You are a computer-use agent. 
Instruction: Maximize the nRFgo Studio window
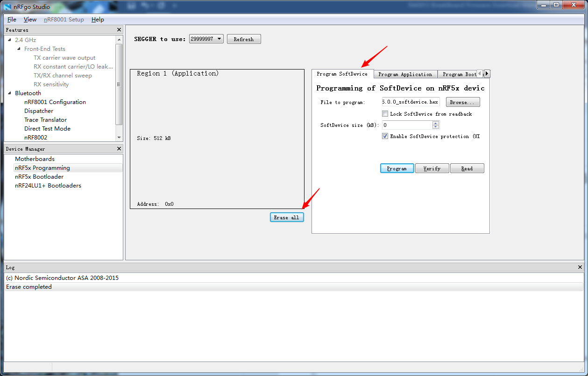pyautogui.click(x=556, y=5)
